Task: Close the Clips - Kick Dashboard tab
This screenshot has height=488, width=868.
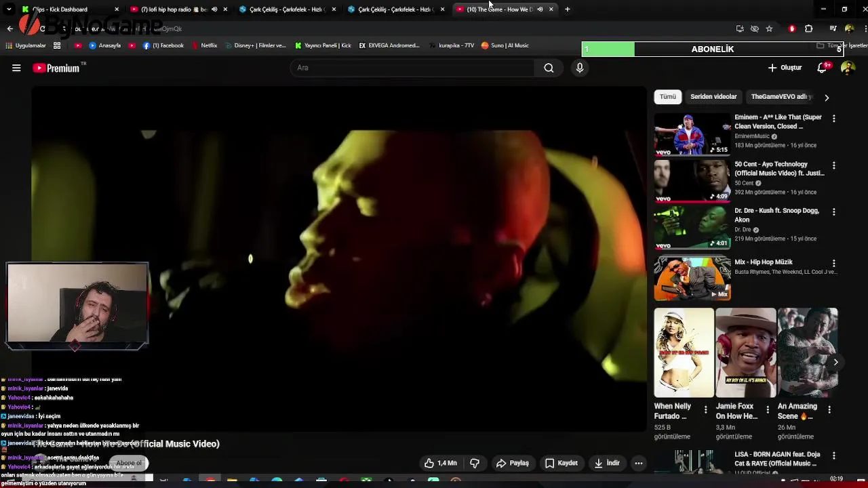Action: tap(117, 9)
